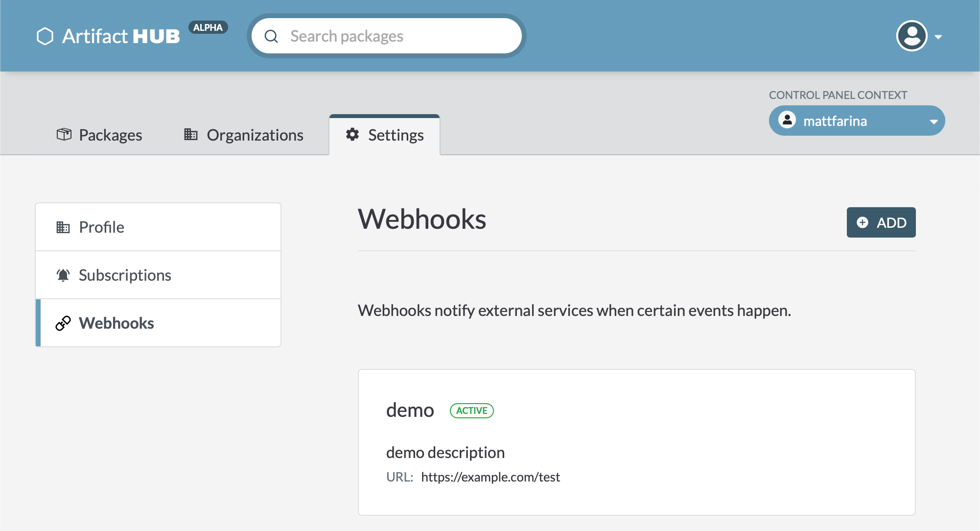Click the ADD button plus icon
Viewport: 980px width, 531px height.
click(863, 222)
